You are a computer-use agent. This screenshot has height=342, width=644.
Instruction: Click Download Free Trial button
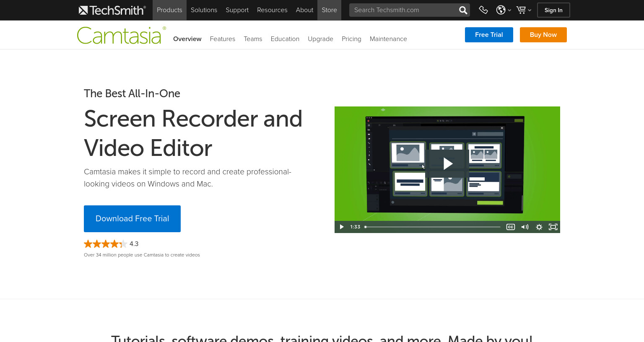[132, 219]
